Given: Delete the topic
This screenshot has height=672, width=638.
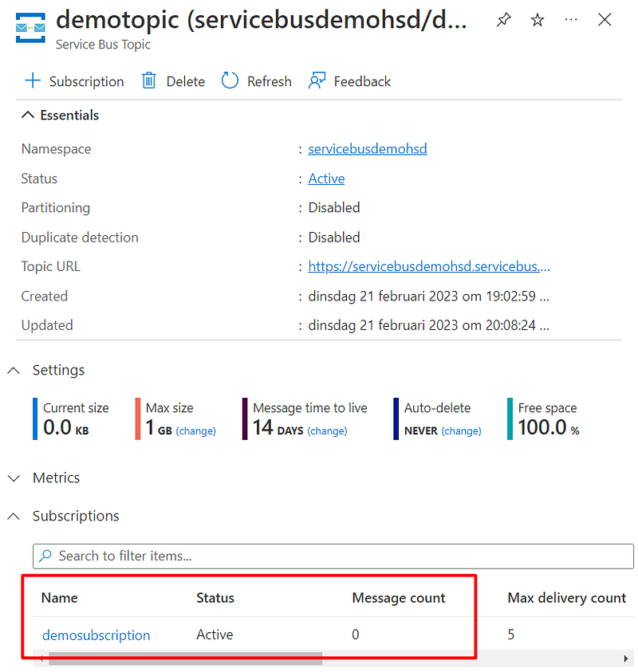Looking at the screenshot, I should (x=173, y=81).
